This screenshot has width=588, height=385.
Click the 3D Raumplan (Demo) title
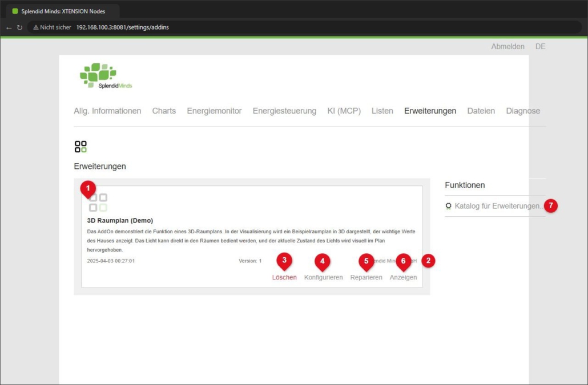120,221
